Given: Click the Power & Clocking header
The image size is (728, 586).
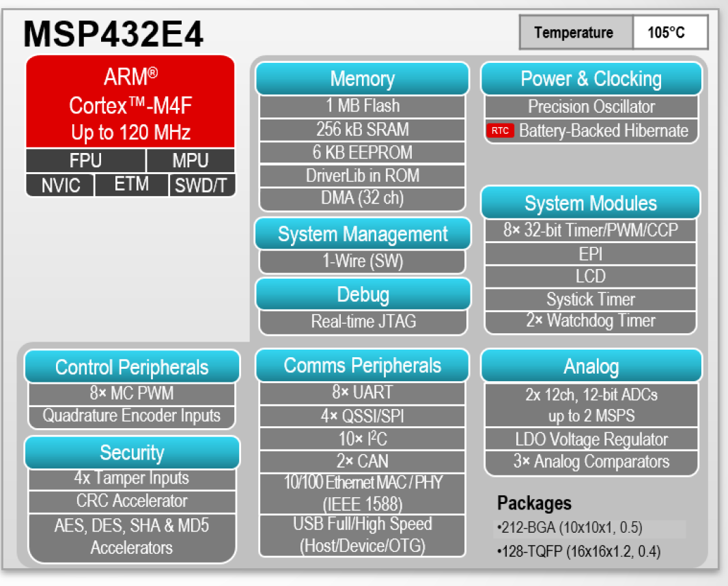Looking at the screenshot, I should [591, 79].
